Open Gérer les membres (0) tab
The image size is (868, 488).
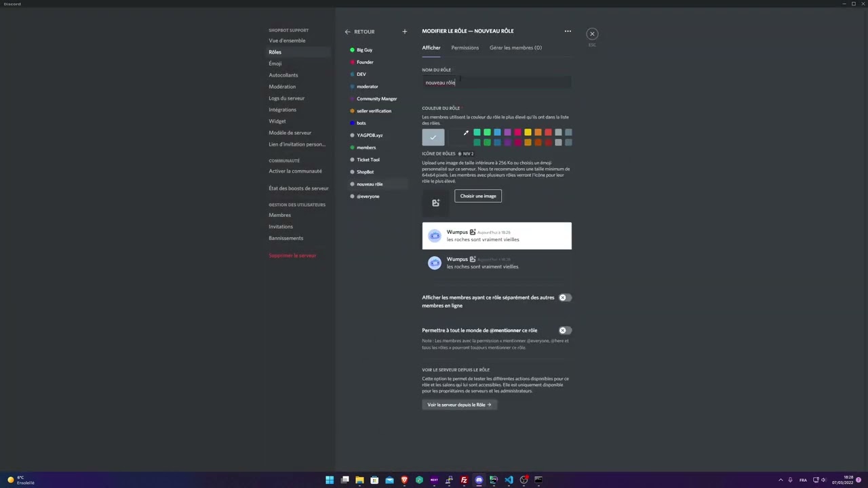[x=515, y=47]
